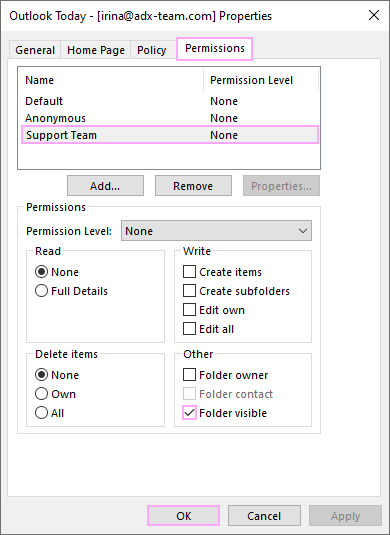
Task: Click the Cancel button
Action: pos(264,516)
